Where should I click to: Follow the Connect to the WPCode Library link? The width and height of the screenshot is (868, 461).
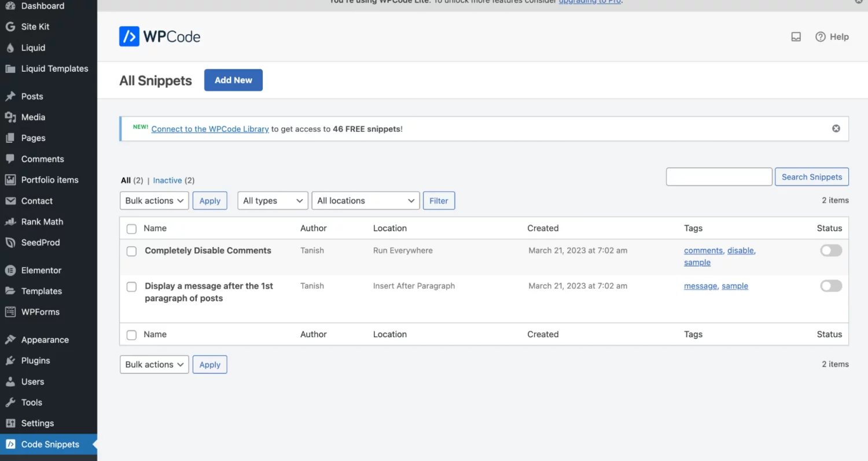[x=210, y=129]
